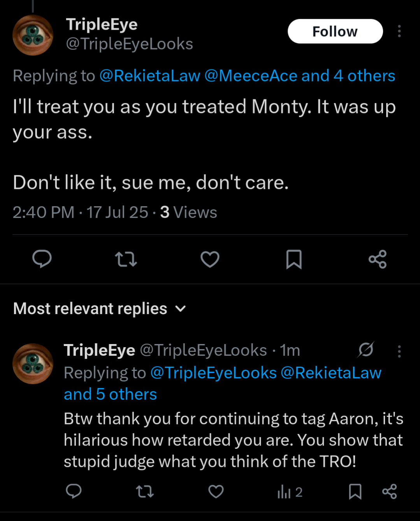Open the 'and 5 others' recipients link

(x=110, y=394)
